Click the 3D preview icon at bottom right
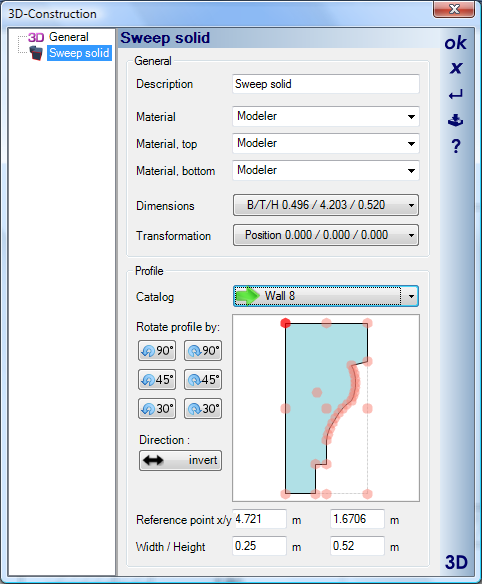 tap(456, 562)
